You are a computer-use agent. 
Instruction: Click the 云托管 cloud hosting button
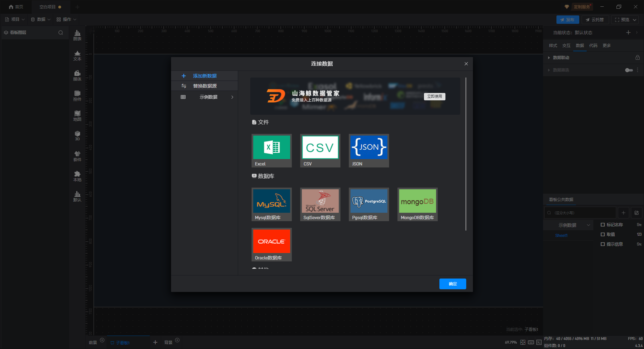(x=595, y=20)
